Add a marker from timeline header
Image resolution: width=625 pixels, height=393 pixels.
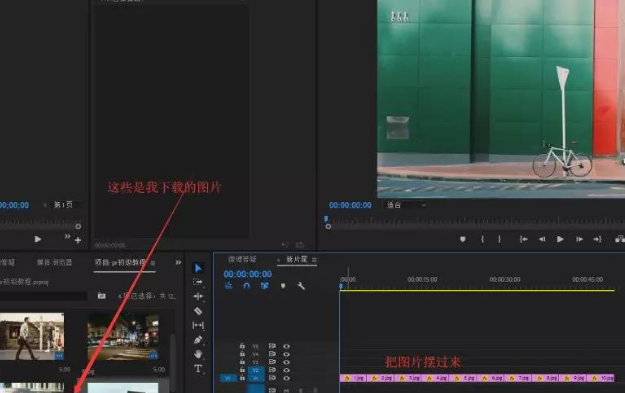(283, 286)
